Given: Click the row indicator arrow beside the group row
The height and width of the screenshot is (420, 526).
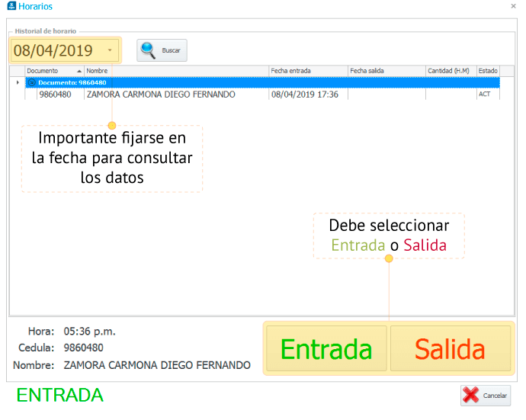Looking at the screenshot, I should click(x=18, y=82).
